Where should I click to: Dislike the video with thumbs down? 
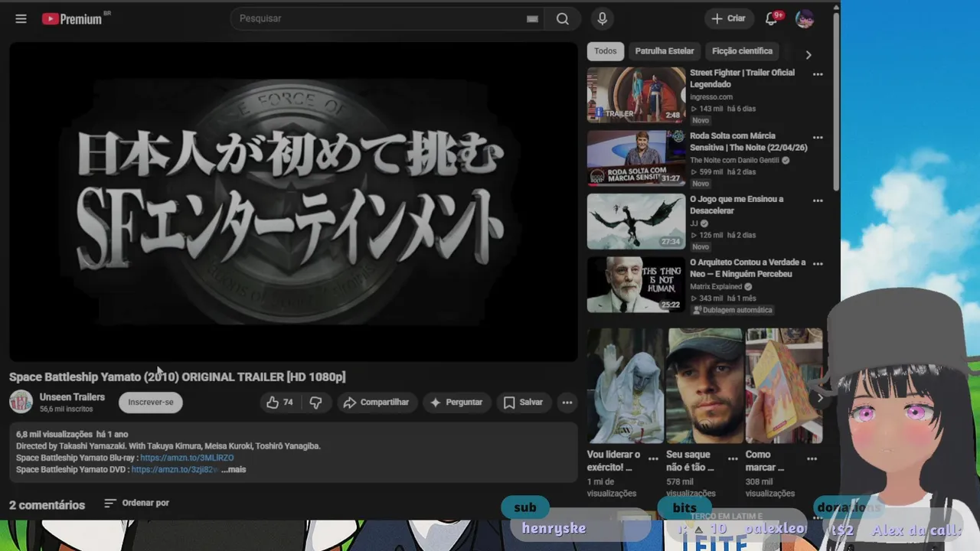point(315,402)
